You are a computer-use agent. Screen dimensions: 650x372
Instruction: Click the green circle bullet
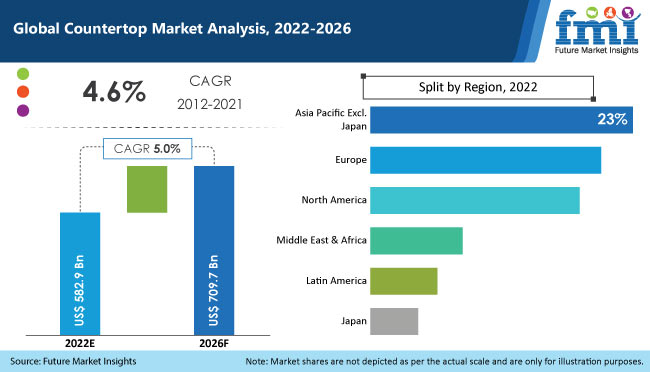(x=23, y=74)
